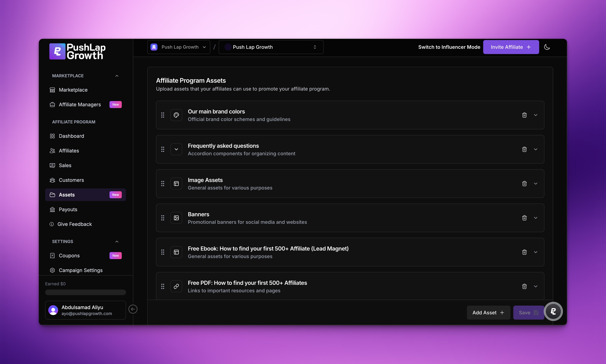Collapse the MARKETPLACE sidebar section

click(x=117, y=76)
